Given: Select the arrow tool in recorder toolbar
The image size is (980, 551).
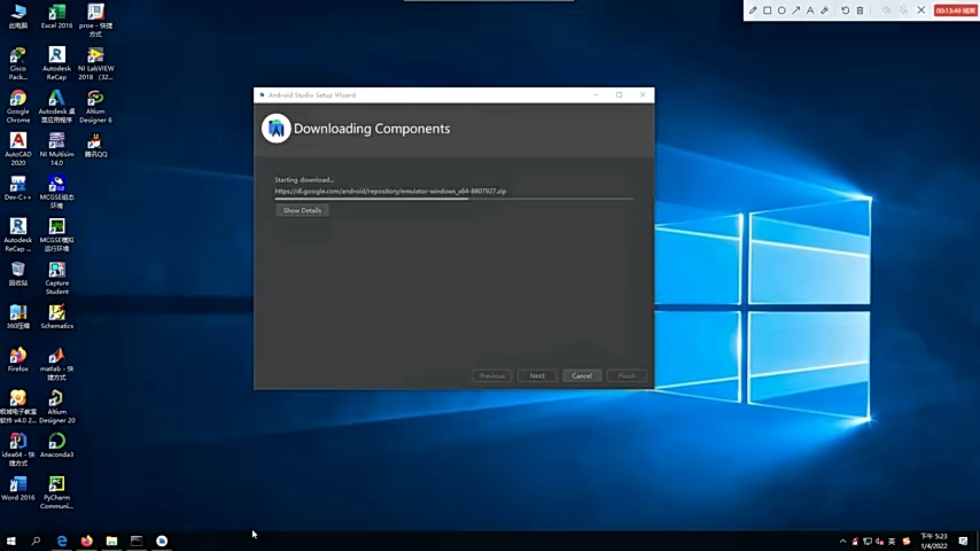Looking at the screenshot, I should click(796, 10).
